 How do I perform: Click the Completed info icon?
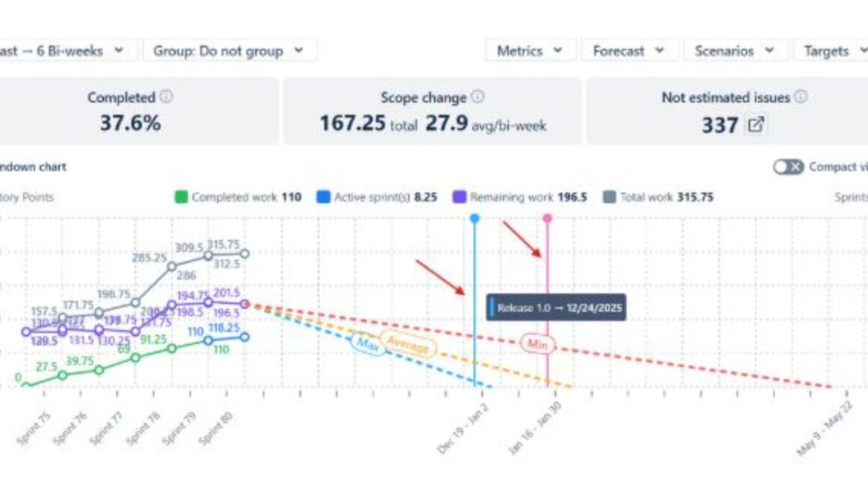(x=166, y=97)
